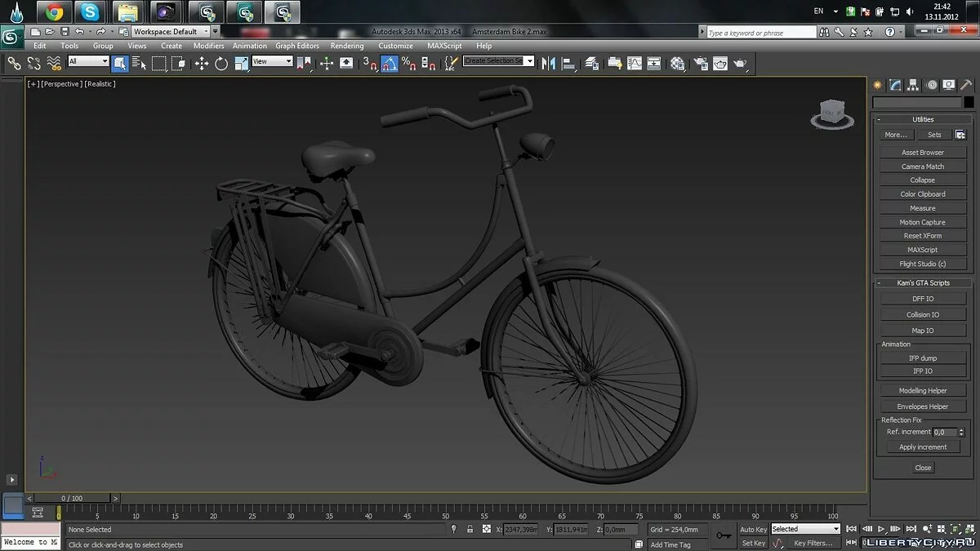980x551 pixels.
Task: Open the selection filter 'All' dropdown
Action: click(88, 61)
